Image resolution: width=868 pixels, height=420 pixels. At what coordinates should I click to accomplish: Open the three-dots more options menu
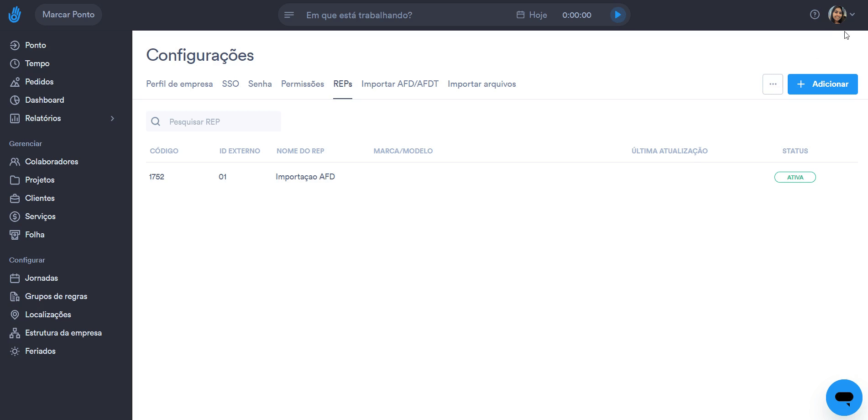coord(773,84)
